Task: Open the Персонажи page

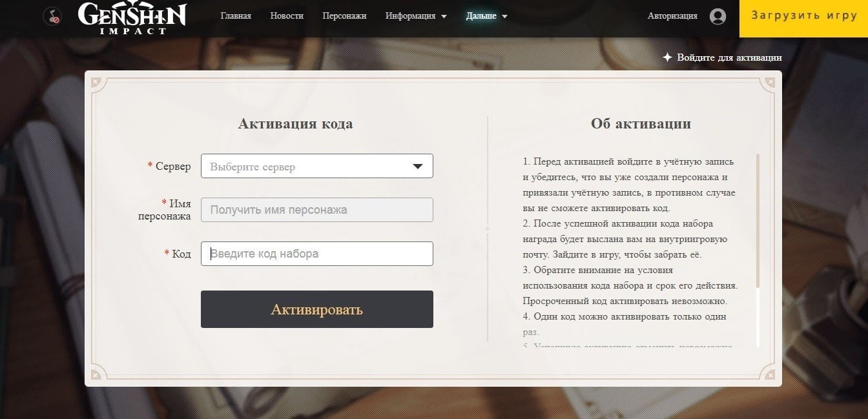Action: (344, 15)
